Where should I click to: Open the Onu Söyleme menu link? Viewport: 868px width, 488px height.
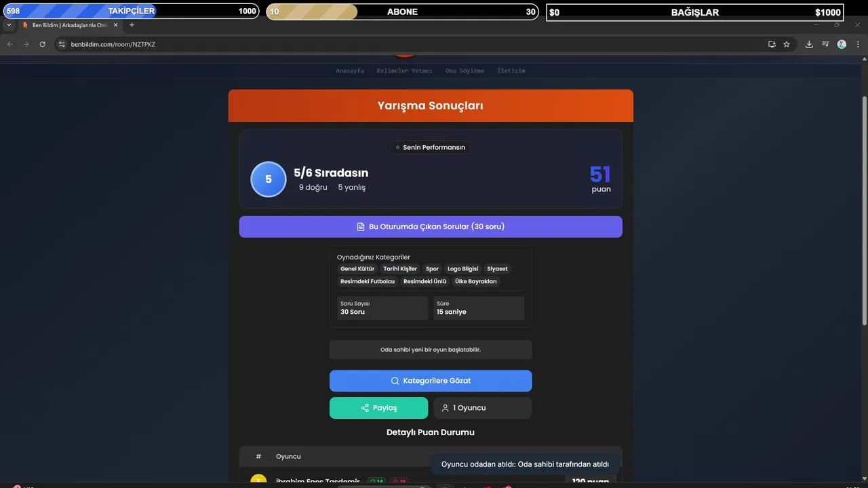tap(465, 70)
